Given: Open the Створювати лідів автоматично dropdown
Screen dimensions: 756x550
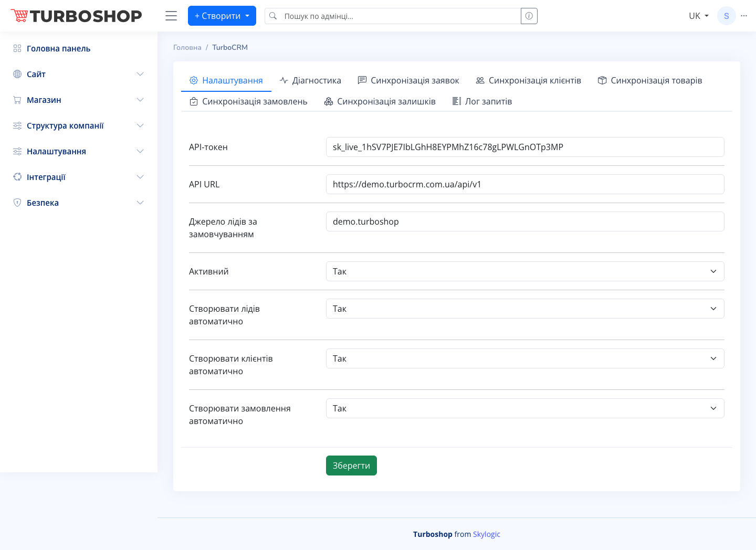Looking at the screenshot, I should pyautogui.click(x=525, y=309).
